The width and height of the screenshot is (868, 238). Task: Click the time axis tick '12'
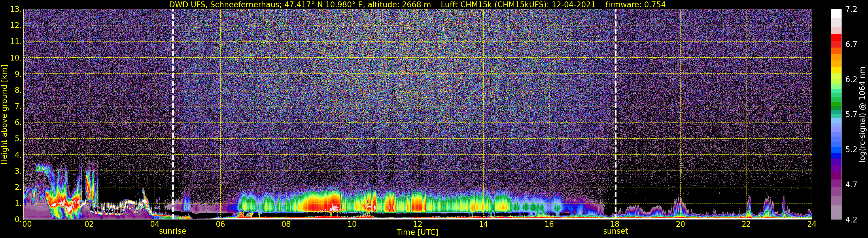417,224
